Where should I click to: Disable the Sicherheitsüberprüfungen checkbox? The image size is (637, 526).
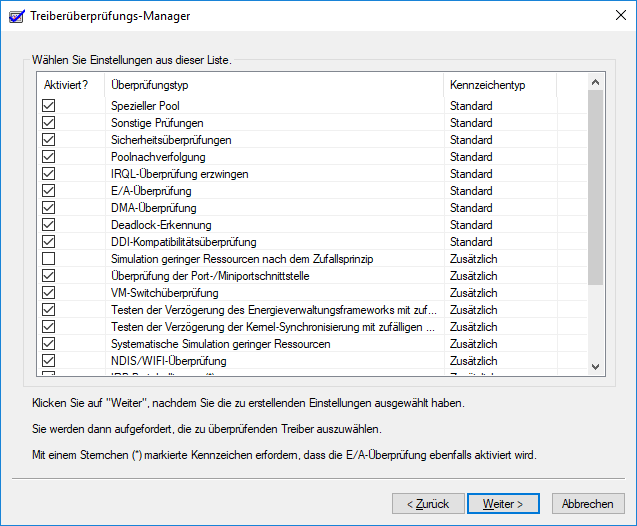coord(48,140)
